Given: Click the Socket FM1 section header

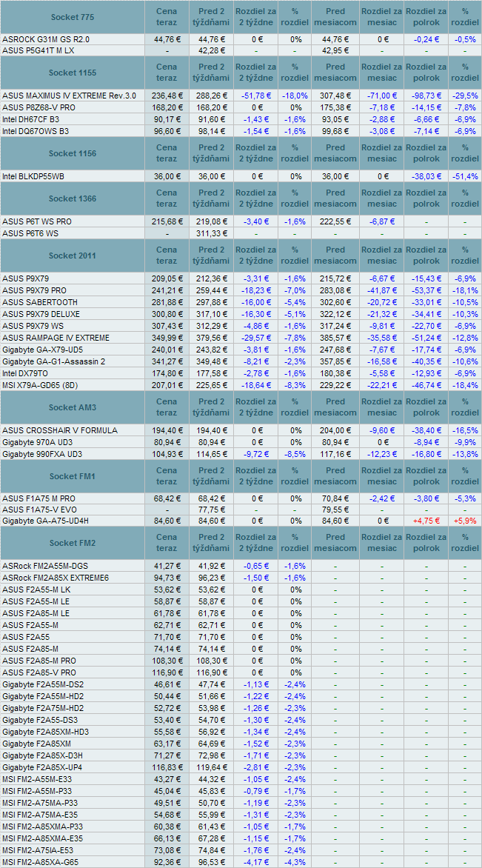Looking at the screenshot, I should point(73,476).
